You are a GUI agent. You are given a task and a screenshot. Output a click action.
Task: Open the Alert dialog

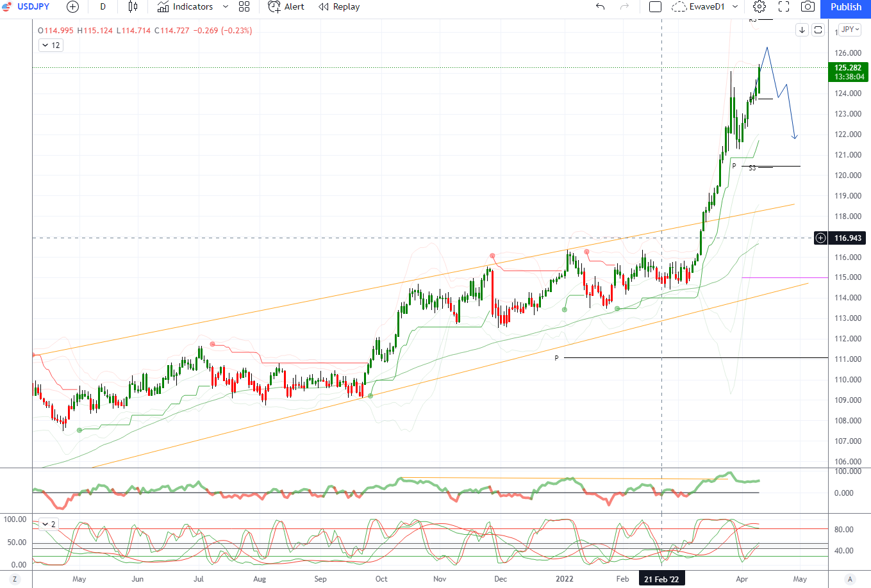click(286, 7)
